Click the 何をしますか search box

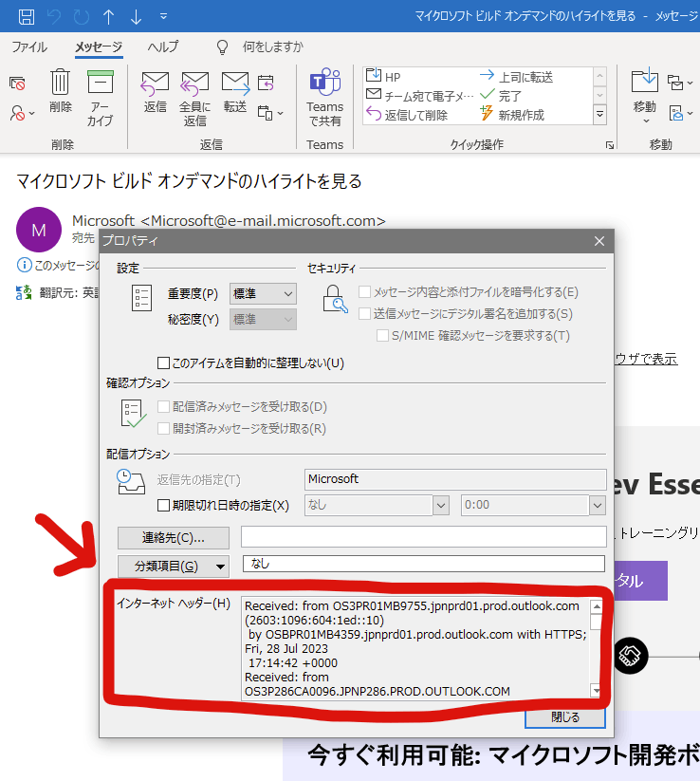click(x=272, y=46)
